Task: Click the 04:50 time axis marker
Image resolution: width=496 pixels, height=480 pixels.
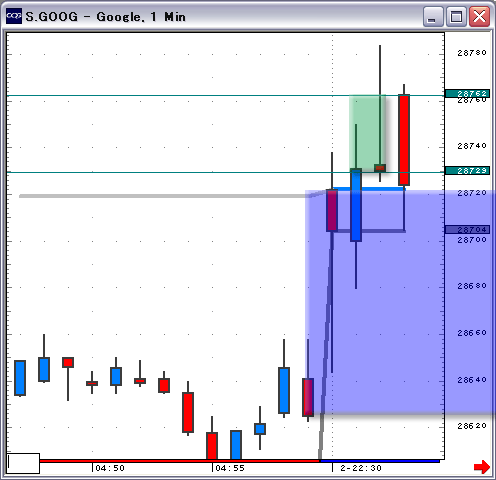Action: pyautogui.click(x=110, y=468)
